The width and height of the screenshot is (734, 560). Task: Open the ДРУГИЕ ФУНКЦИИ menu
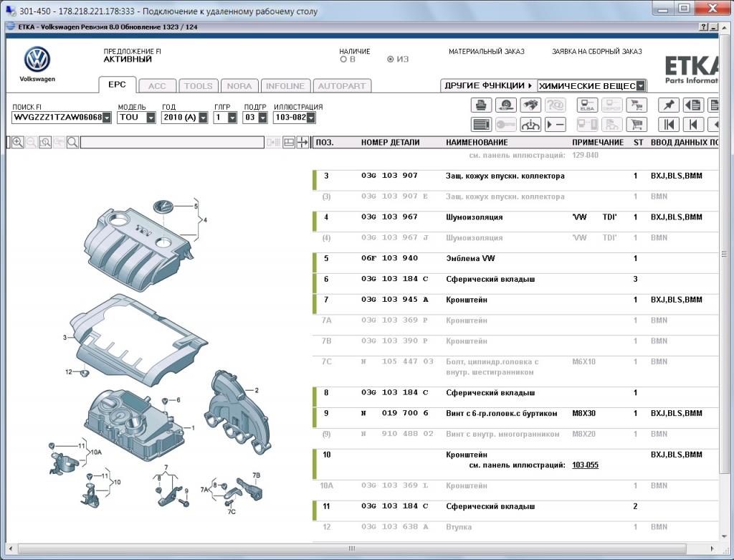tap(488, 86)
